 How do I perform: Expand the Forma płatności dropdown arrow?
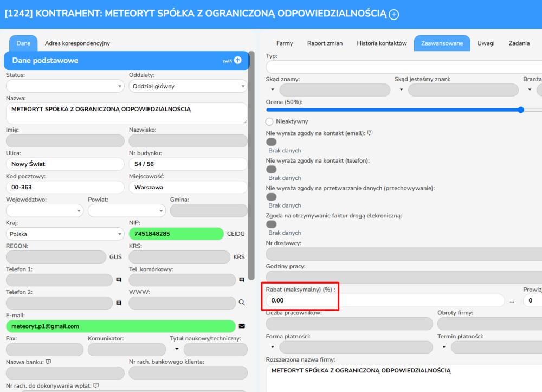tap(273, 347)
